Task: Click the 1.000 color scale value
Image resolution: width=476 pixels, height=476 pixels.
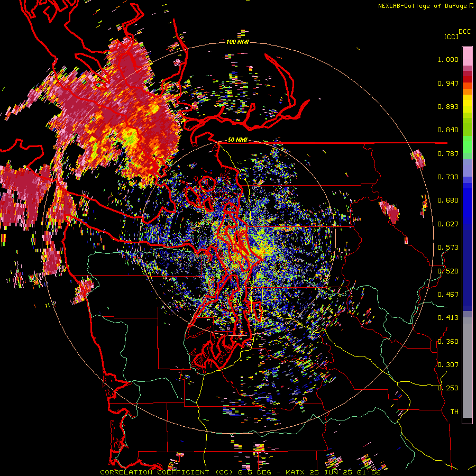Action: [448, 59]
